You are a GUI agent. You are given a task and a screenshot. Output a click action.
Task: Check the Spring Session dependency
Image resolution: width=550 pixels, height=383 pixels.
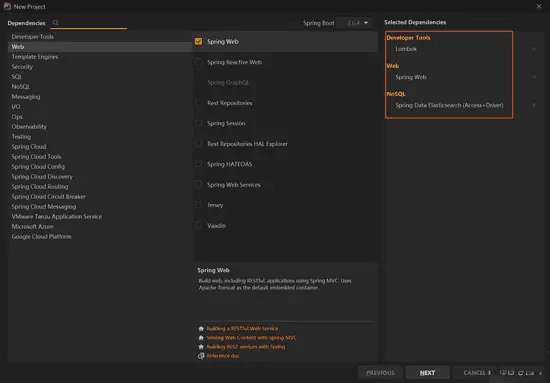click(x=199, y=123)
